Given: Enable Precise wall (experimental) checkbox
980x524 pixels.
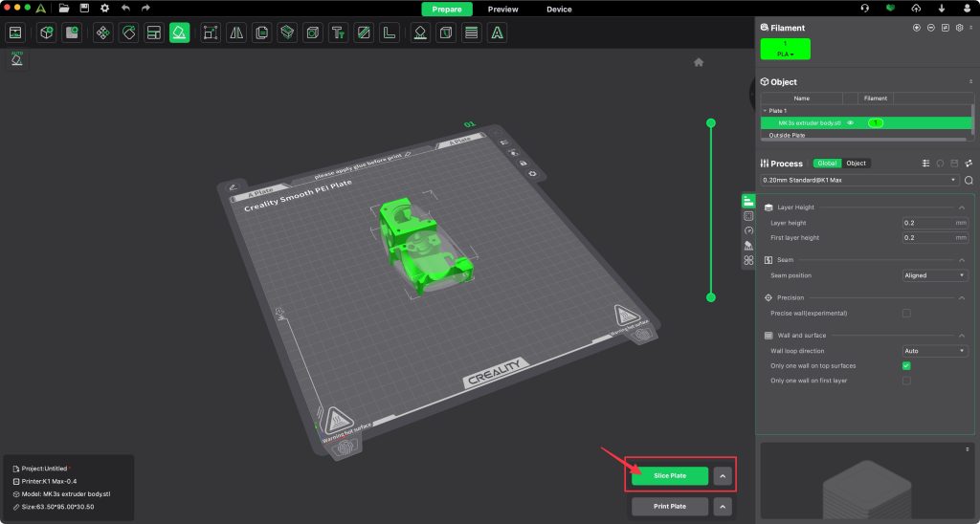Looking at the screenshot, I should [x=906, y=313].
